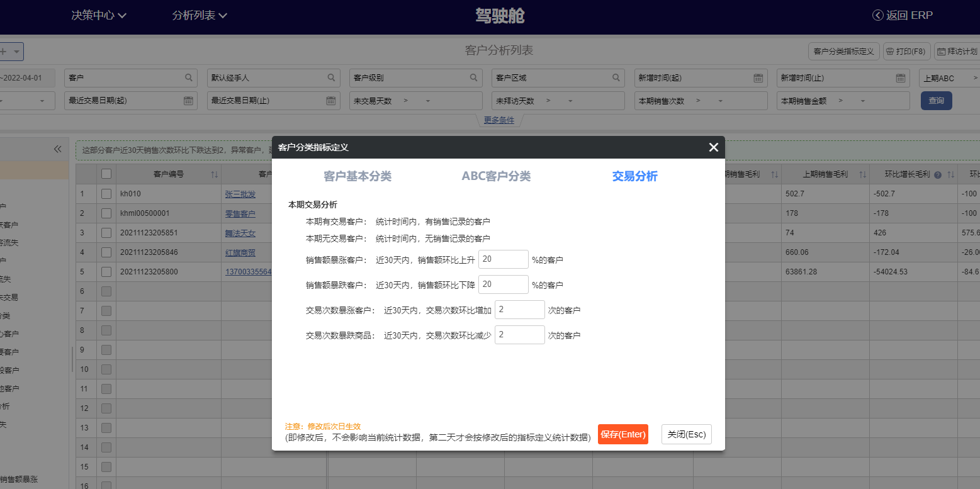
Task: Expand the 更多条件 filter section
Action: point(498,120)
